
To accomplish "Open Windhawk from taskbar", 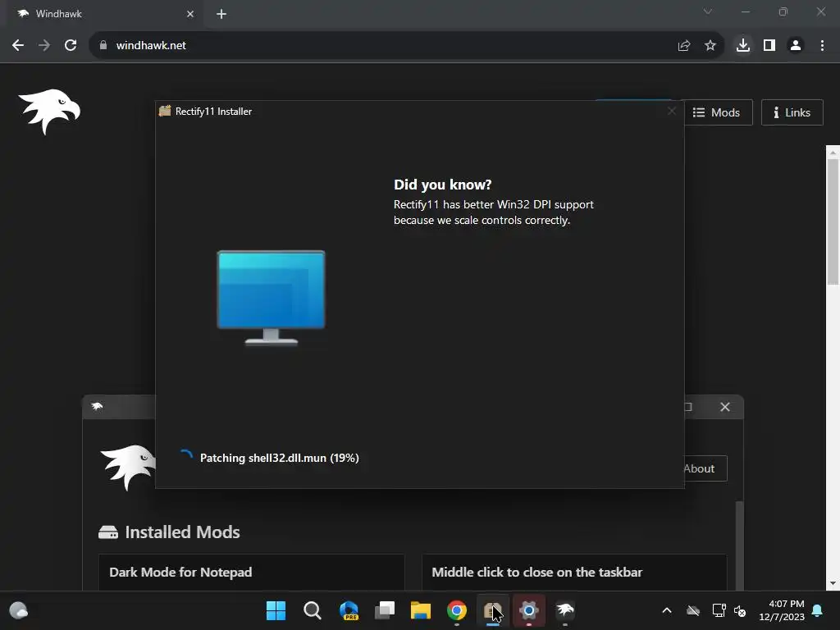I will [x=564, y=610].
